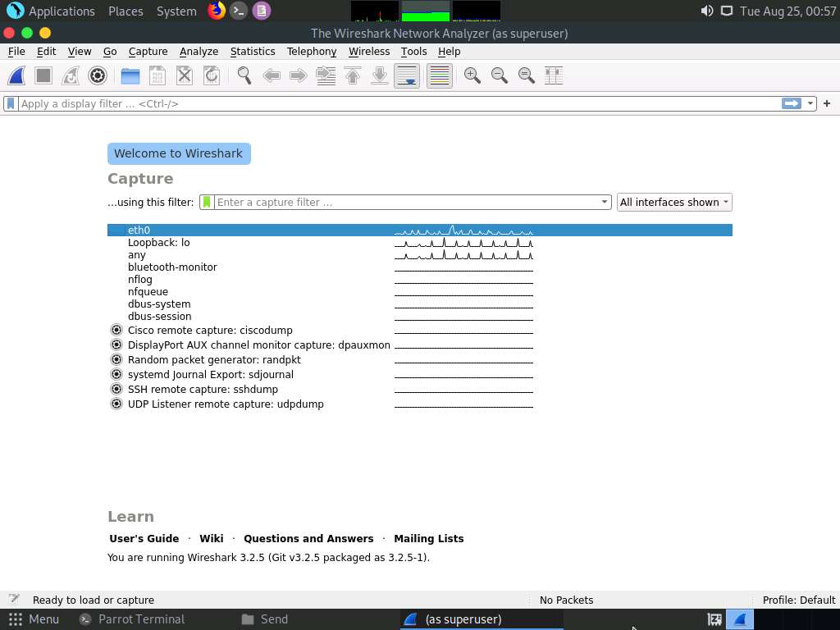Open the volume control icon
Image resolution: width=840 pixels, height=630 pixels.
tap(706, 11)
